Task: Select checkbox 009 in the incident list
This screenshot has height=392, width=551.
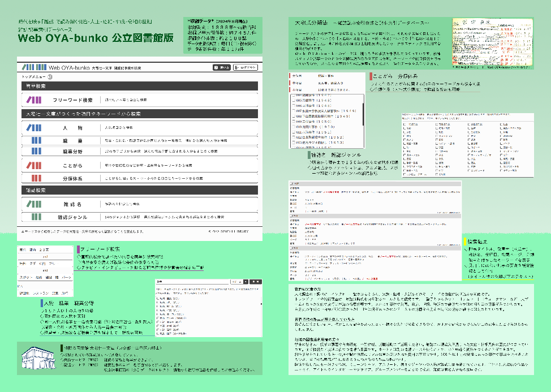Action: point(294,121)
